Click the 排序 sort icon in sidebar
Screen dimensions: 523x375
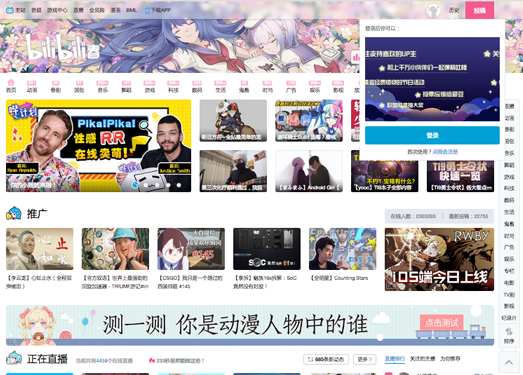coord(509,336)
